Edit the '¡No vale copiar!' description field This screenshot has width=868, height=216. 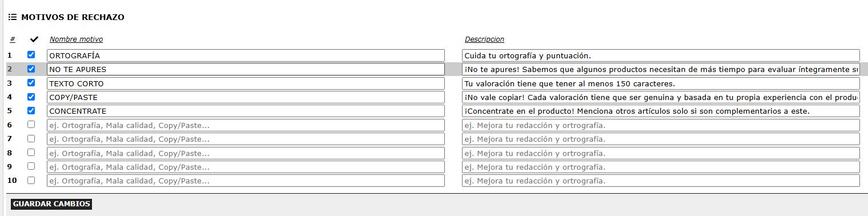[x=661, y=97]
